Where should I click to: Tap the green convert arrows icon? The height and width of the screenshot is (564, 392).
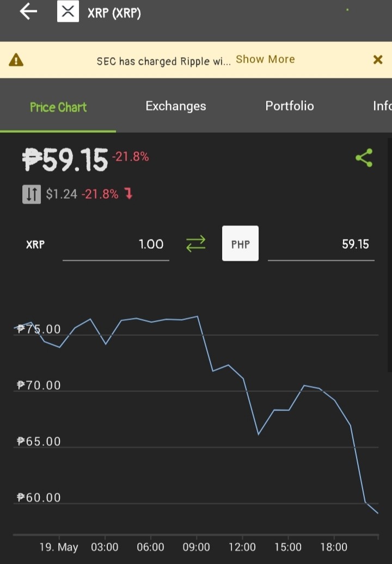195,244
